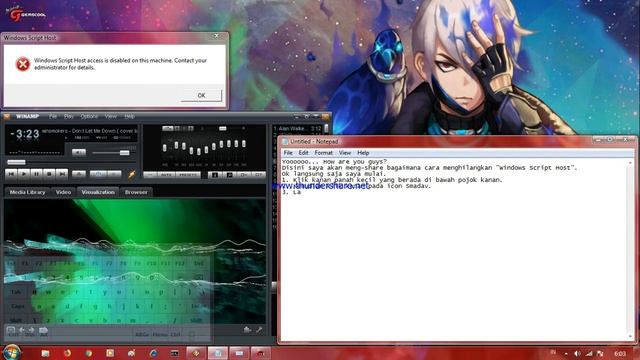640x360 pixels.
Task: Pause playback in Winamp
Action: 36,174
